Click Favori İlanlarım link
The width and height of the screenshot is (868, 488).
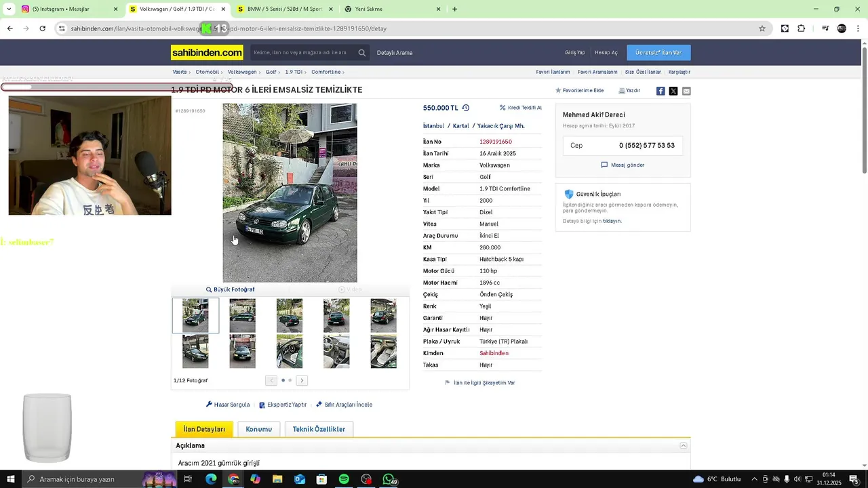click(553, 72)
